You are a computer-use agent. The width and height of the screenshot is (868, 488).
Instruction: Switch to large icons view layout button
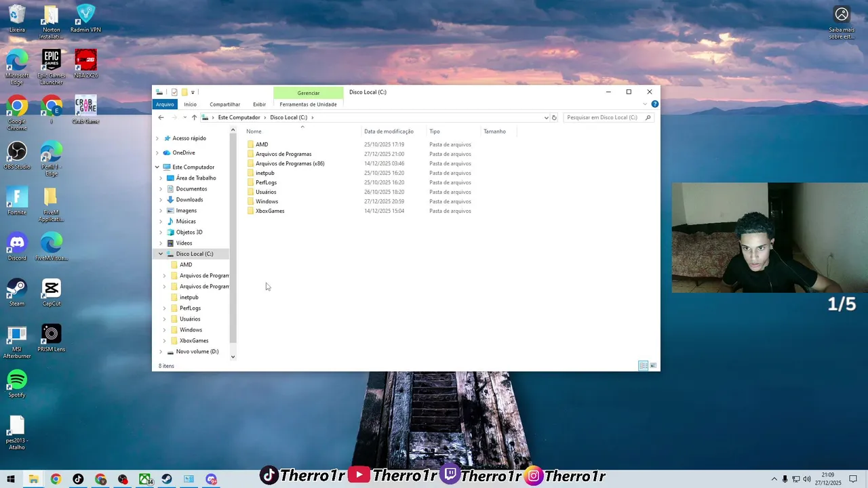[x=653, y=366]
